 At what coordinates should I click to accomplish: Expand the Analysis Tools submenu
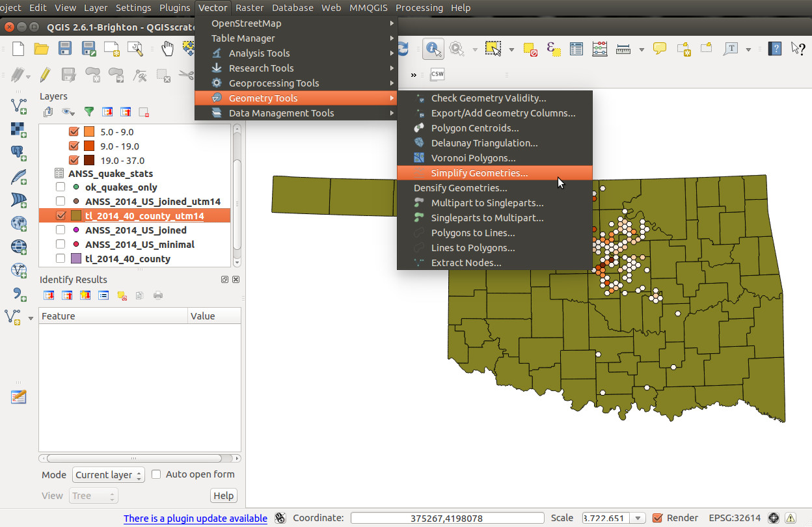pos(296,53)
